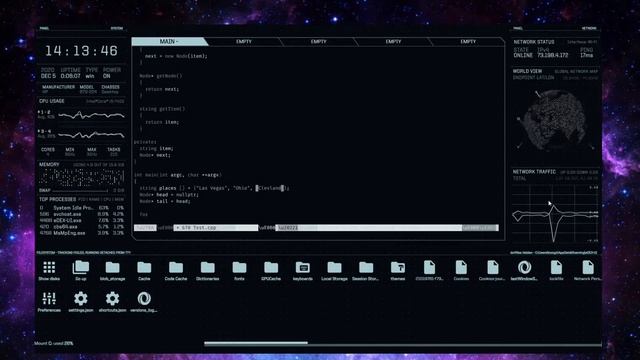
Task: Select the Cookies file icon
Action: click(x=461, y=268)
